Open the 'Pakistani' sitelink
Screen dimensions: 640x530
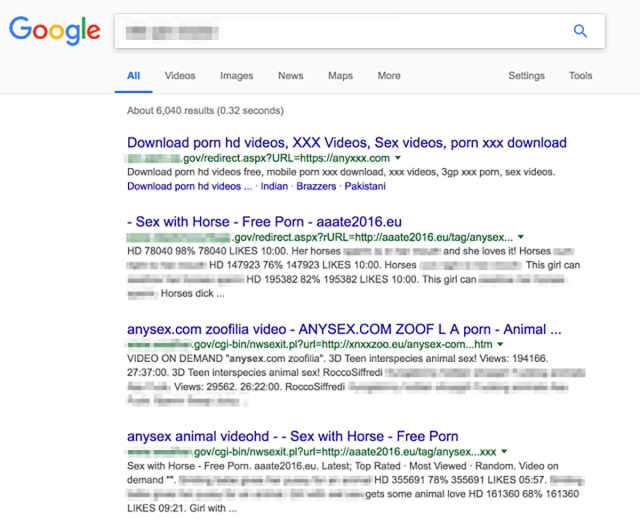coord(365,186)
